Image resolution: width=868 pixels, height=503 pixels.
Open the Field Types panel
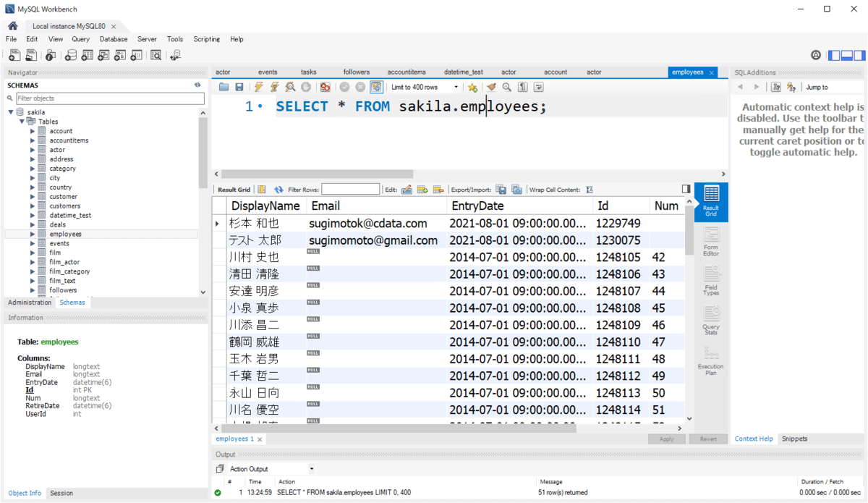point(711,281)
